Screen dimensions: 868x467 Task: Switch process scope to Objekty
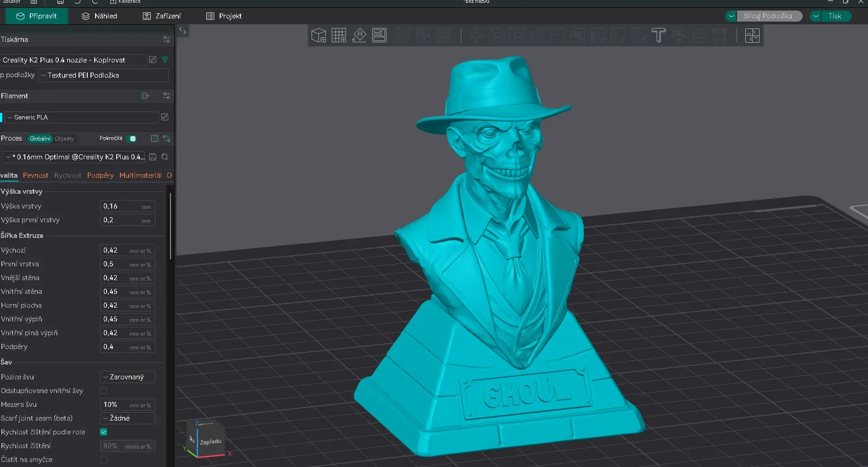64,139
